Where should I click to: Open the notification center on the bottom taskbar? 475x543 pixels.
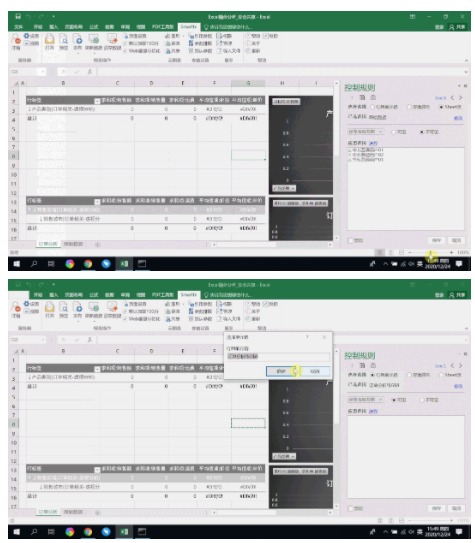click(x=459, y=532)
